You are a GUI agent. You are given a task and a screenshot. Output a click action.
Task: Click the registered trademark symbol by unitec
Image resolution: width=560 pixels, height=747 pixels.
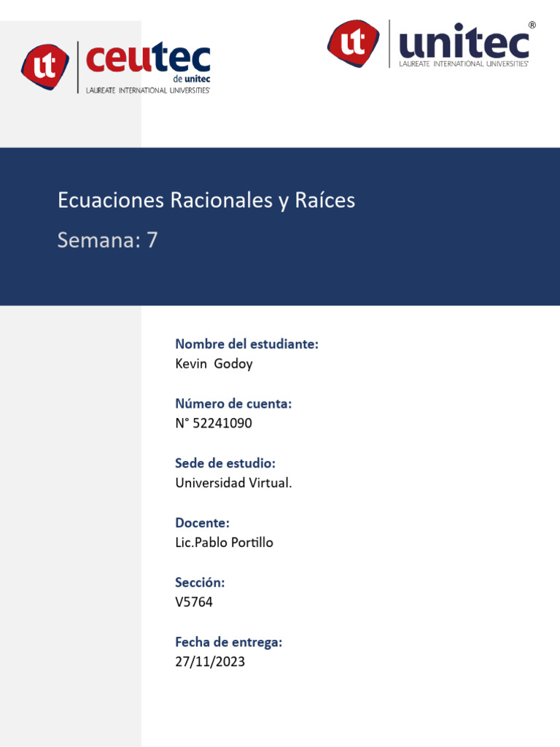(532, 26)
